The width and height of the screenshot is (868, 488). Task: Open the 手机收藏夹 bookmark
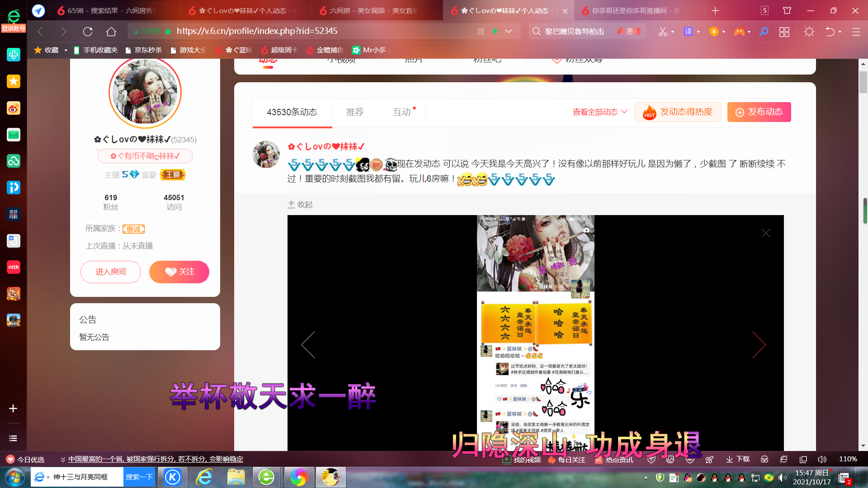[x=95, y=50]
